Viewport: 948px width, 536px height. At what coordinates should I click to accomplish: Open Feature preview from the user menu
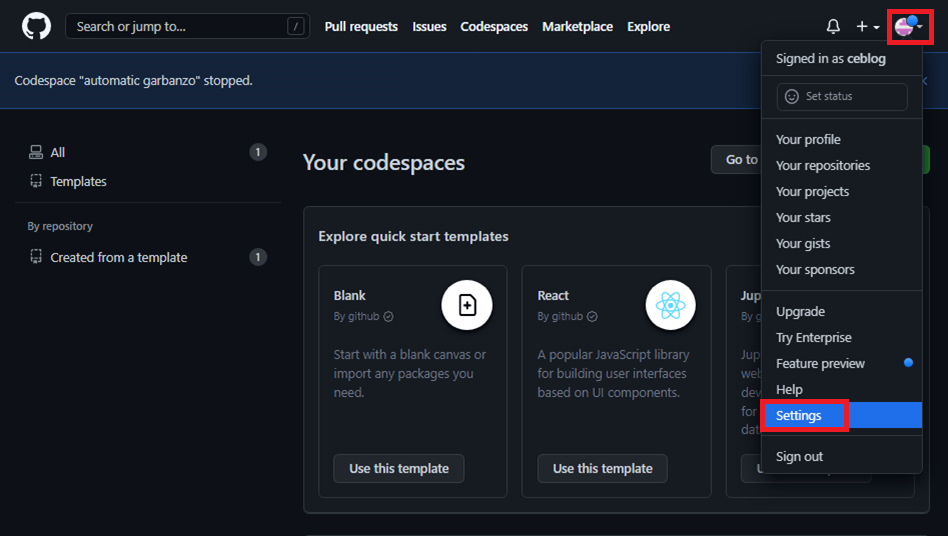(x=841, y=364)
